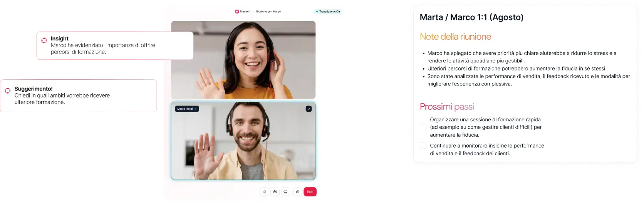
Task: Mute the microphone in the call toolbar
Action: (264, 192)
